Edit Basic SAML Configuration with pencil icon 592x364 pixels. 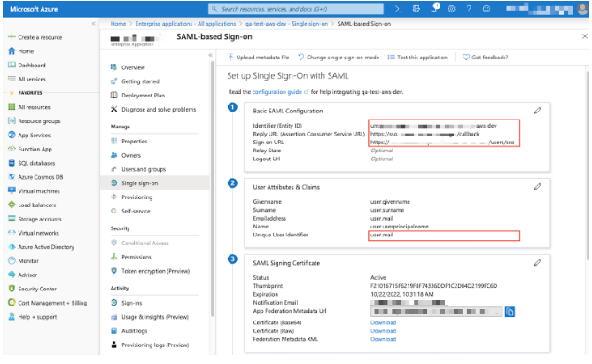(537, 111)
